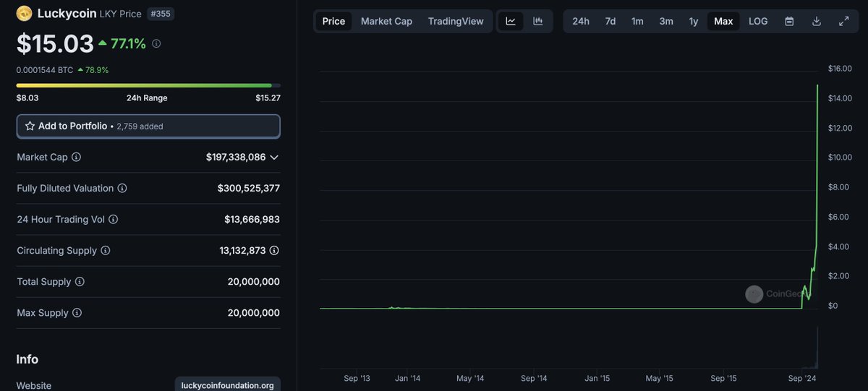Click the Total Supply 20,000,000 value

tap(254, 282)
